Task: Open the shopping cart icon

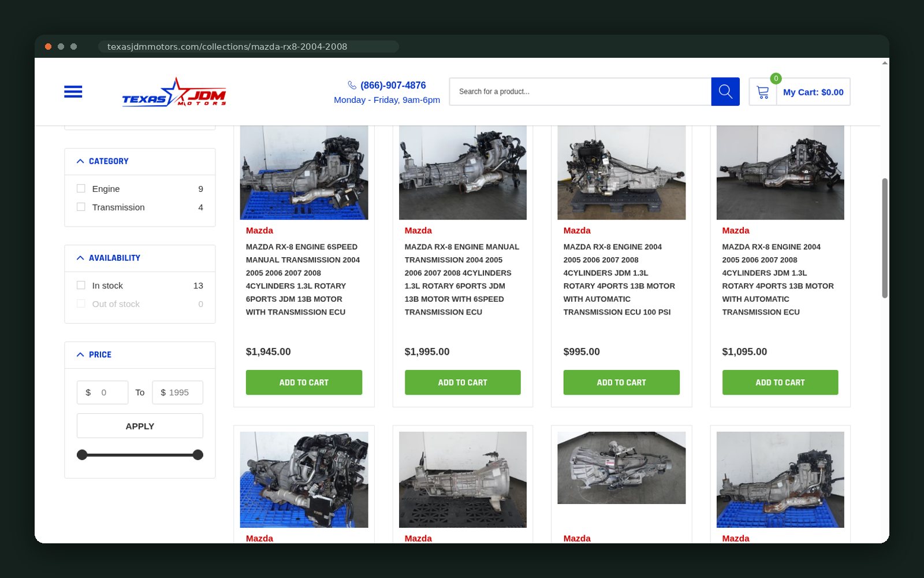Action: (763, 92)
